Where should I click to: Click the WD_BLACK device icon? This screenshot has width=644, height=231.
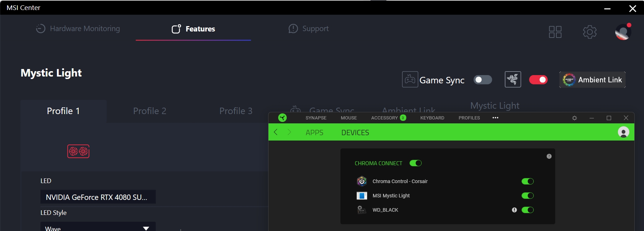click(x=362, y=210)
